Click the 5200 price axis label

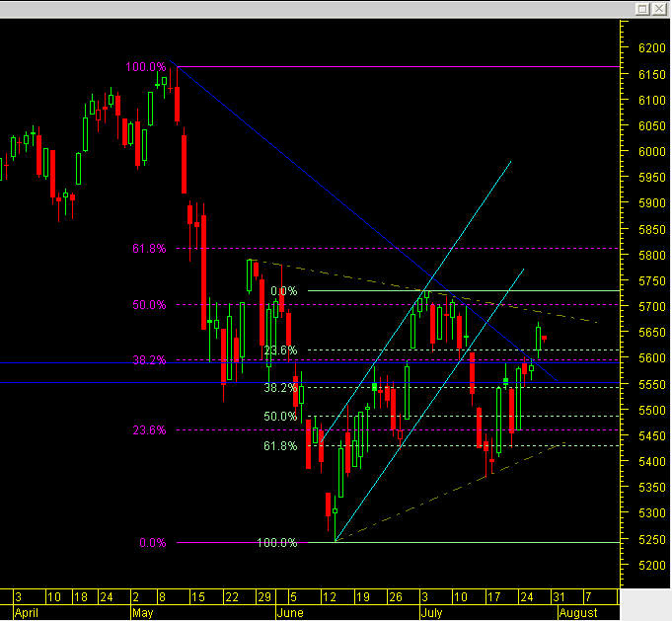651,566
